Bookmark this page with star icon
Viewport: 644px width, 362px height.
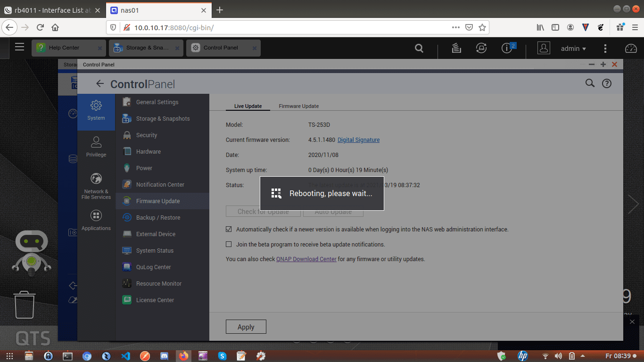(482, 27)
